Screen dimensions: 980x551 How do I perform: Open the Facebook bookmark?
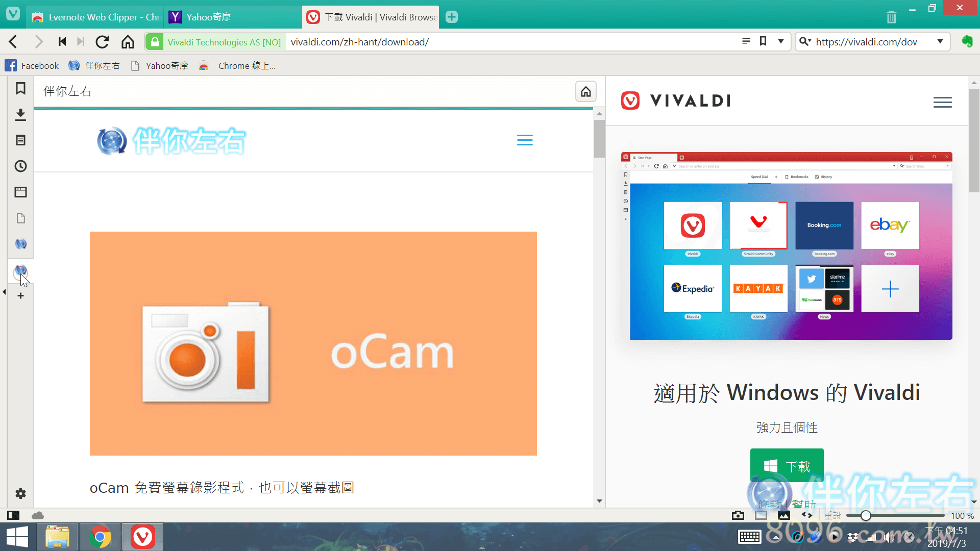(32, 66)
